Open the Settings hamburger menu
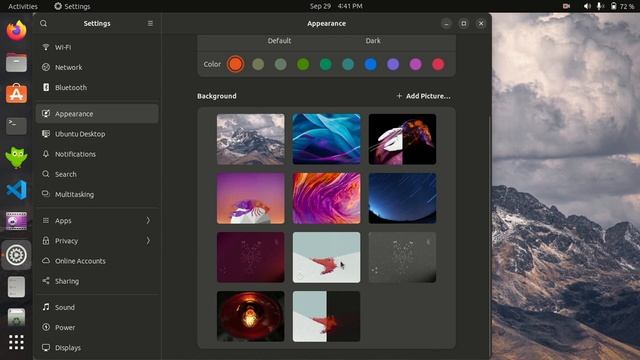The height and width of the screenshot is (360, 640). (x=150, y=24)
